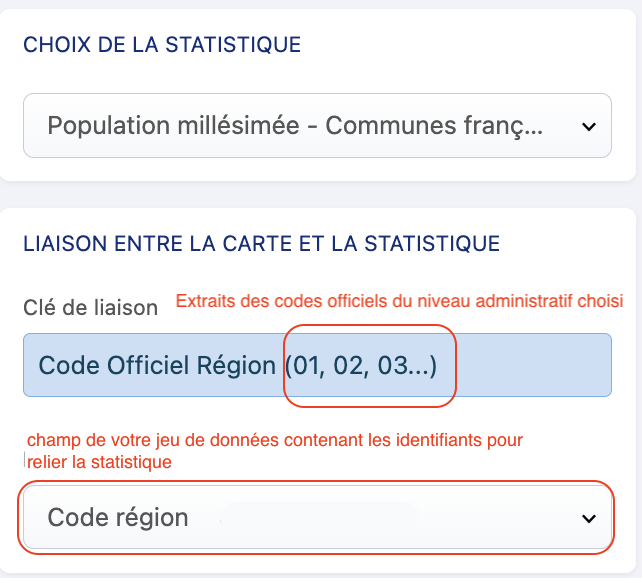Image resolution: width=642 pixels, height=578 pixels.
Task: Click the chevron arrow beside Code région
Action: (587, 518)
